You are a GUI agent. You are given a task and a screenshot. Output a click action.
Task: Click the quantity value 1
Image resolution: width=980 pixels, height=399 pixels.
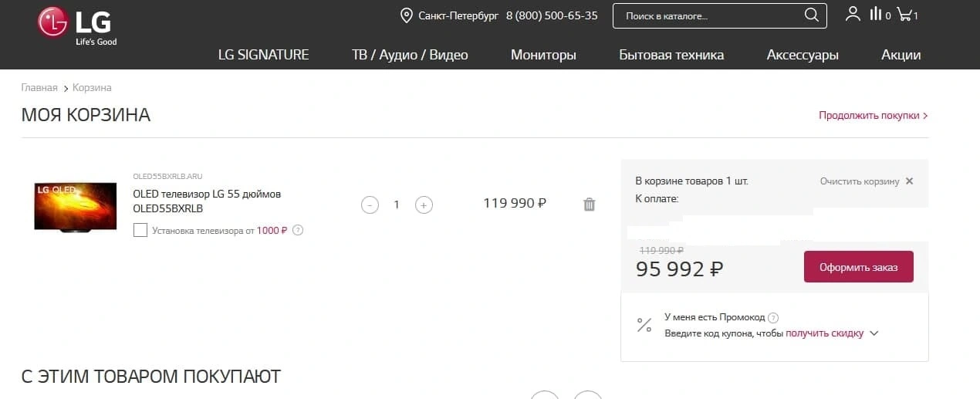(x=397, y=205)
